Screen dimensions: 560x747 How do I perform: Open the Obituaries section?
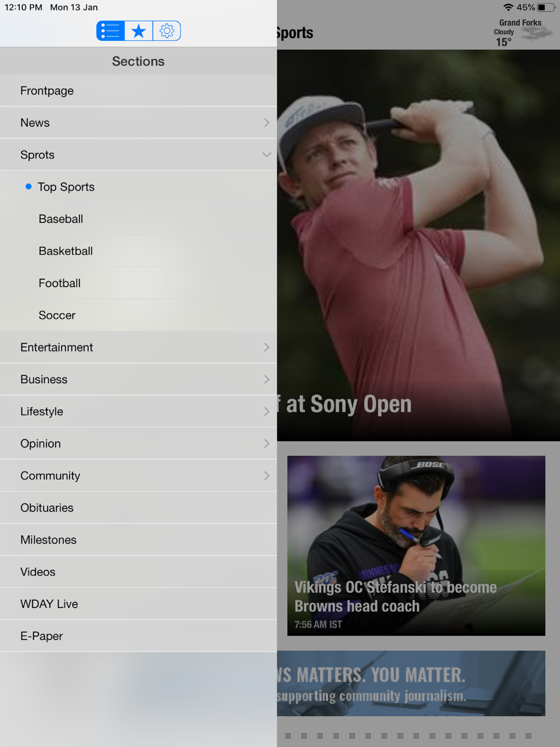point(138,508)
